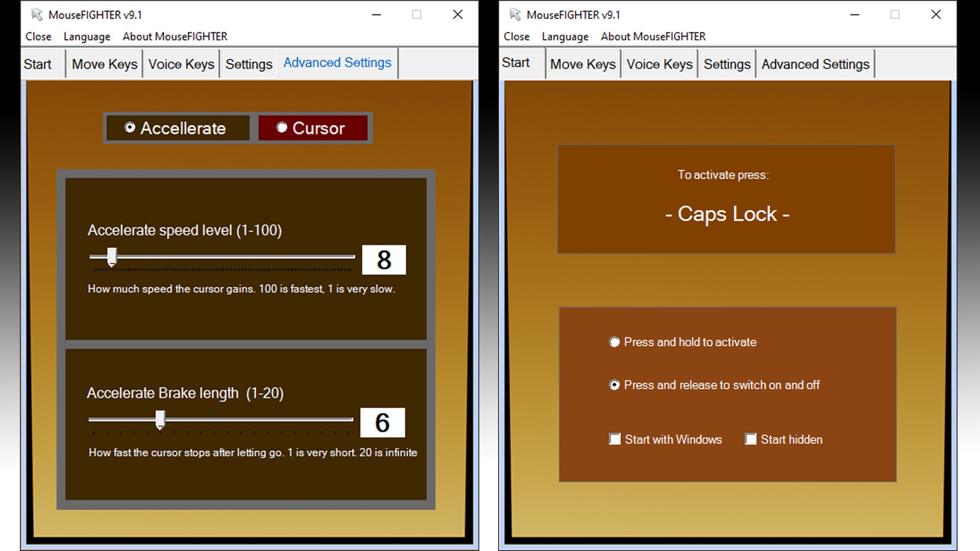Go to Settings tab in left window
This screenshot has width=980, height=551.
click(x=249, y=64)
